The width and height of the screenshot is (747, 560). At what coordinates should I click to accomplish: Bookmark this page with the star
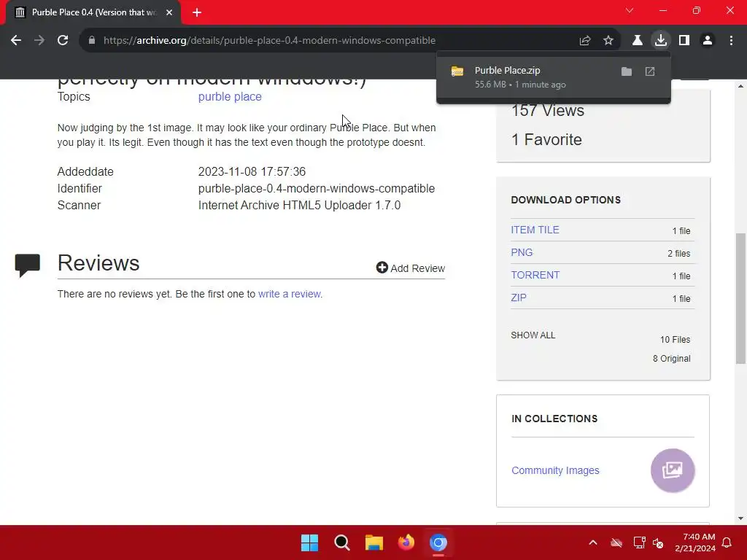click(x=608, y=41)
